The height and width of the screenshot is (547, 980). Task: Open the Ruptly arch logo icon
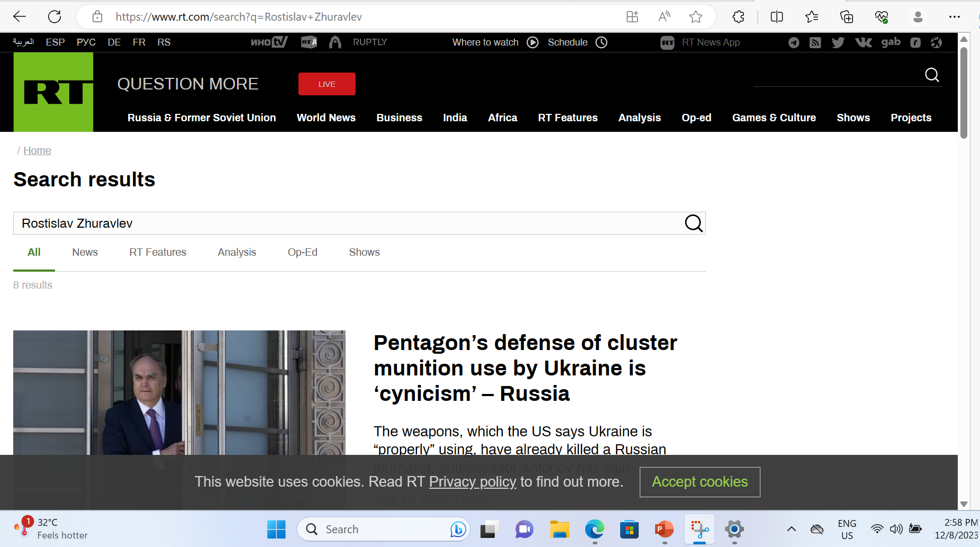[x=335, y=42]
